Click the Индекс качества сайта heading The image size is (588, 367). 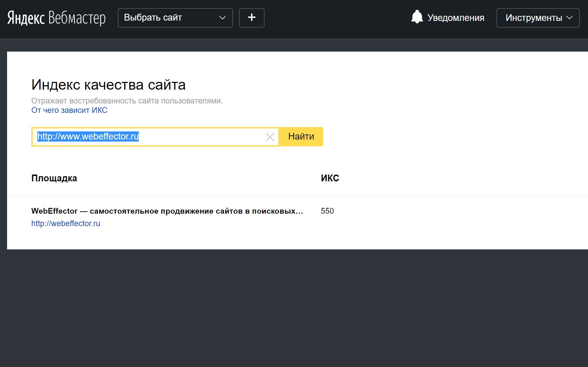[108, 85]
